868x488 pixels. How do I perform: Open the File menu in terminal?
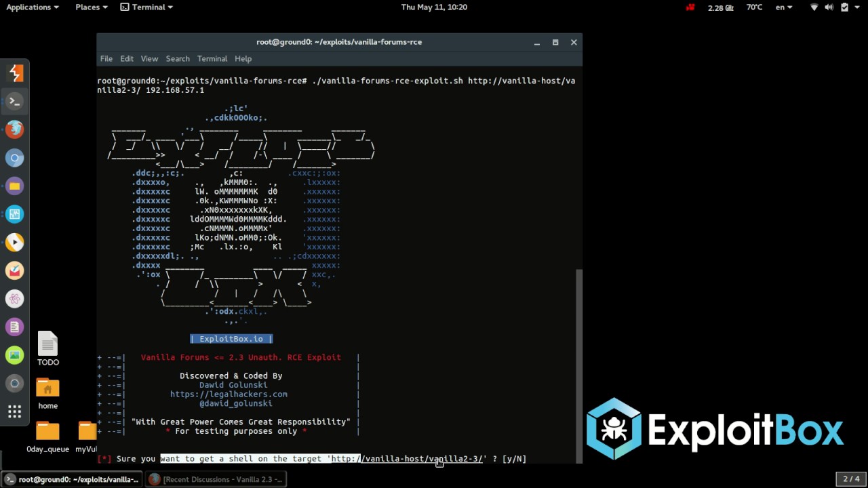coord(106,59)
